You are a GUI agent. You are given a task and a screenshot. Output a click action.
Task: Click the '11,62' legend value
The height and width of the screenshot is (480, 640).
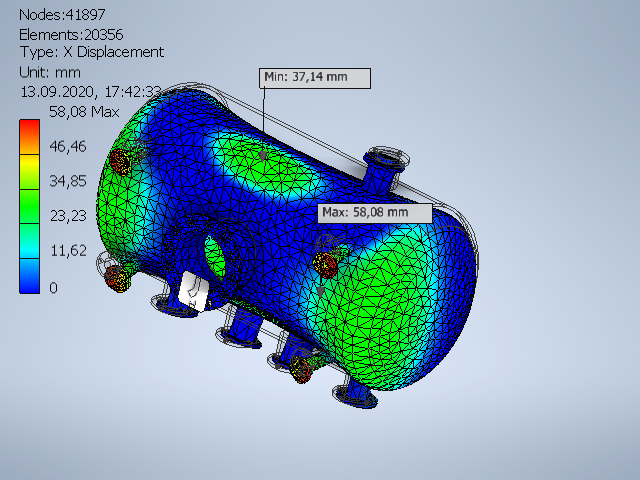pos(68,251)
